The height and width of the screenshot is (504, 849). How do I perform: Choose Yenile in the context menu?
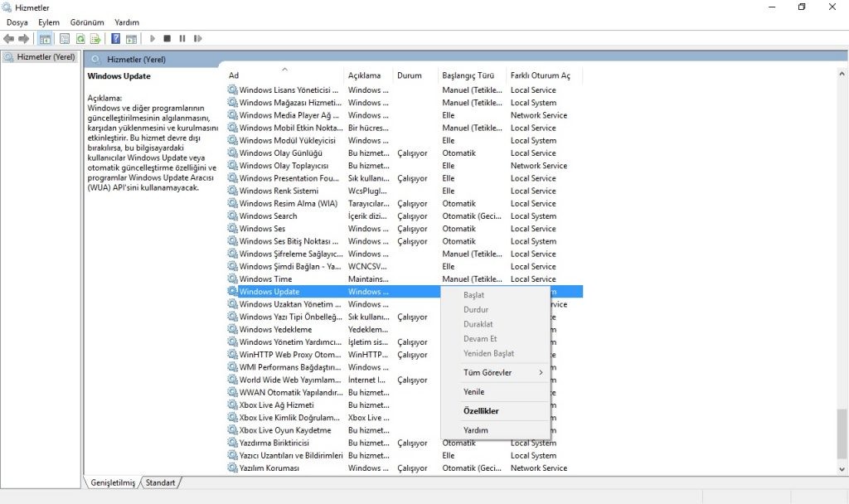(496, 392)
